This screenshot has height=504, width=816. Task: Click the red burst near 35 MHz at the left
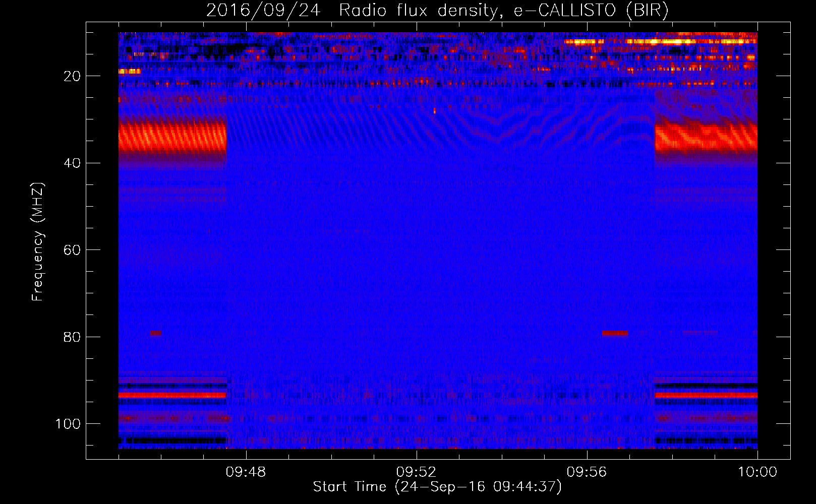click(x=172, y=138)
